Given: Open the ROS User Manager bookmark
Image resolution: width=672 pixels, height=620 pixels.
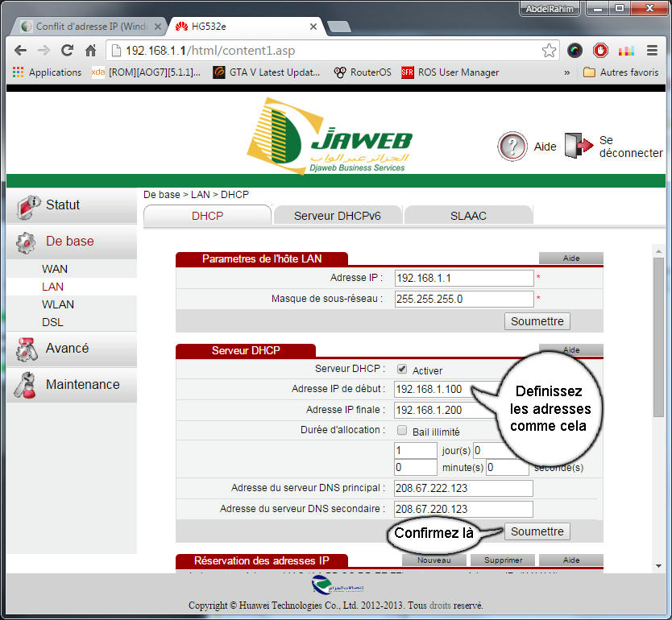Looking at the screenshot, I should click(450, 72).
